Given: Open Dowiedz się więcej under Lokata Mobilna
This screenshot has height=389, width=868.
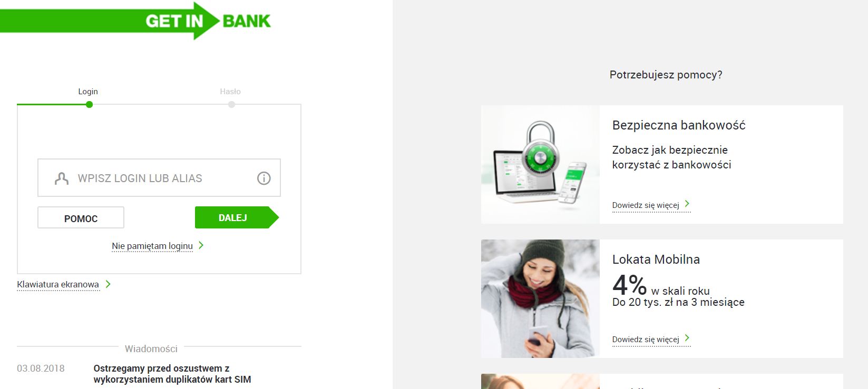Looking at the screenshot, I should click(646, 340).
